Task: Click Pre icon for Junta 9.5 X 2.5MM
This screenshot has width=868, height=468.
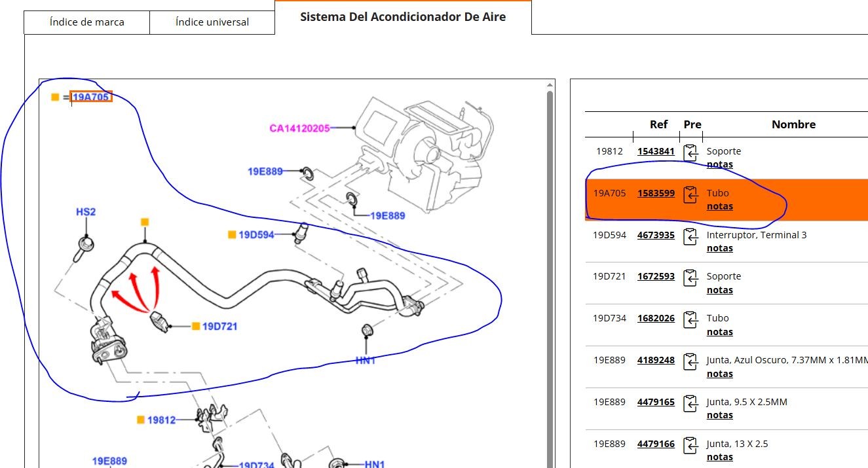Action: 690,403
